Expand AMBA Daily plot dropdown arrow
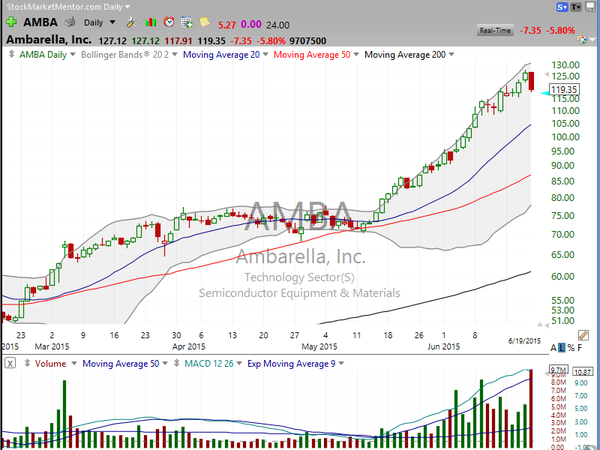 point(73,55)
